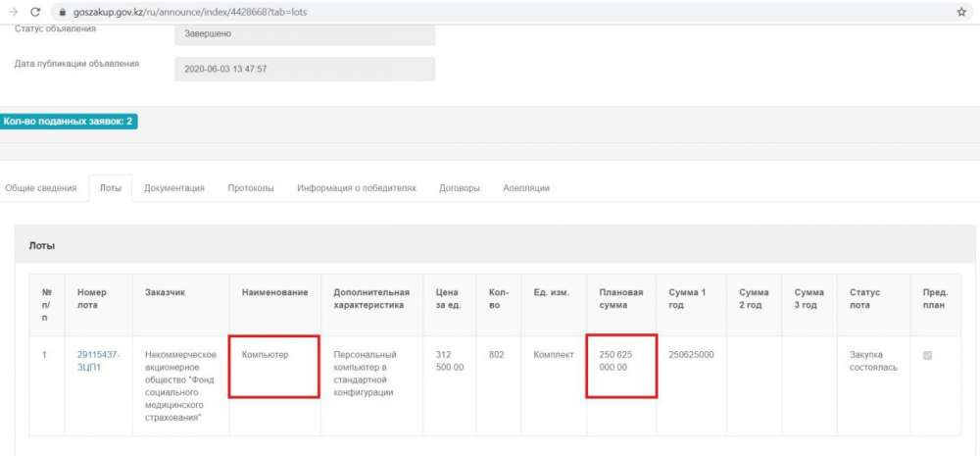Click the Кол-во поданных заявок badge
The height and width of the screenshot is (456, 980).
click(x=69, y=121)
